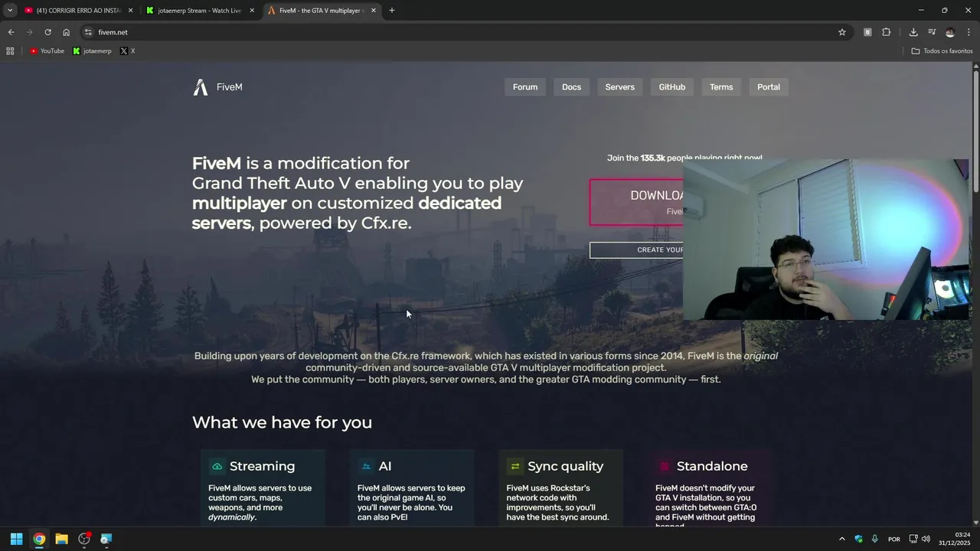Click the Streaming feature cloud icon
This screenshot has height=551, width=980.
[217, 466]
